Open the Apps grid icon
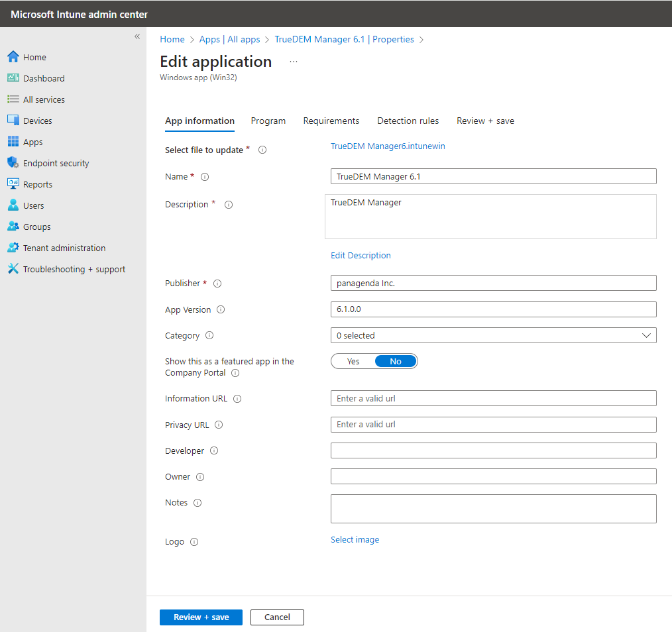This screenshot has height=632, width=672. tap(13, 142)
